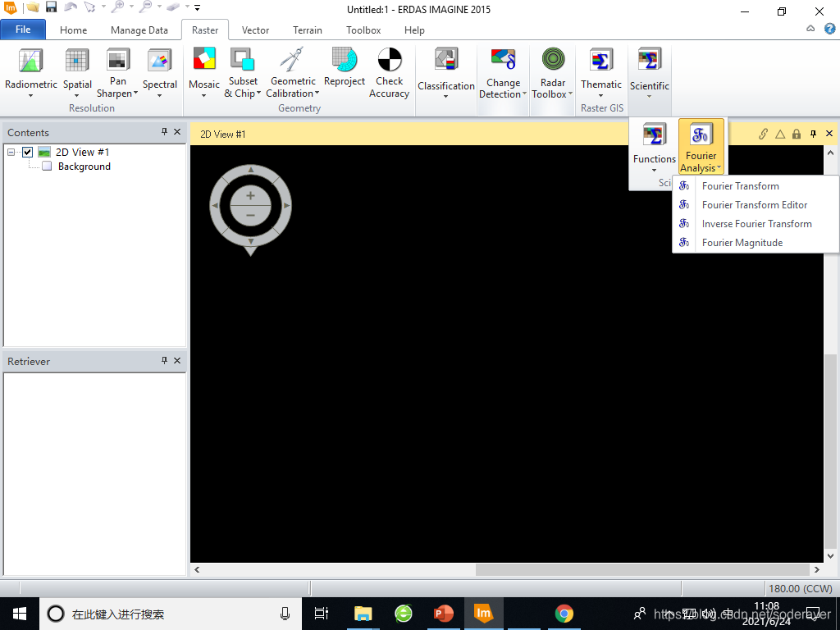Open the Check Accuracy tool

(390, 59)
